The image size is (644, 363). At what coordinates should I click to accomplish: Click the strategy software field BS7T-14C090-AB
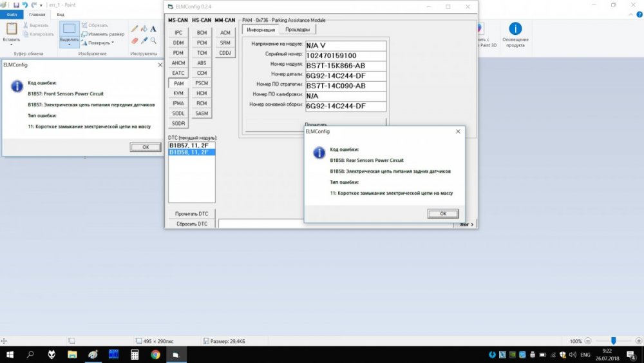pyautogui.click(x=346, y=86)
